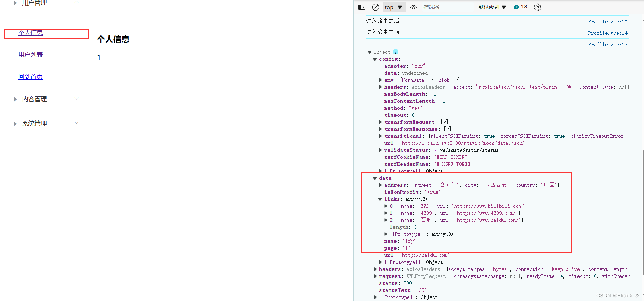This screenshot has height=301, width=644.
Task: Expand the env property triangle
Action: [x=380, y=80]
